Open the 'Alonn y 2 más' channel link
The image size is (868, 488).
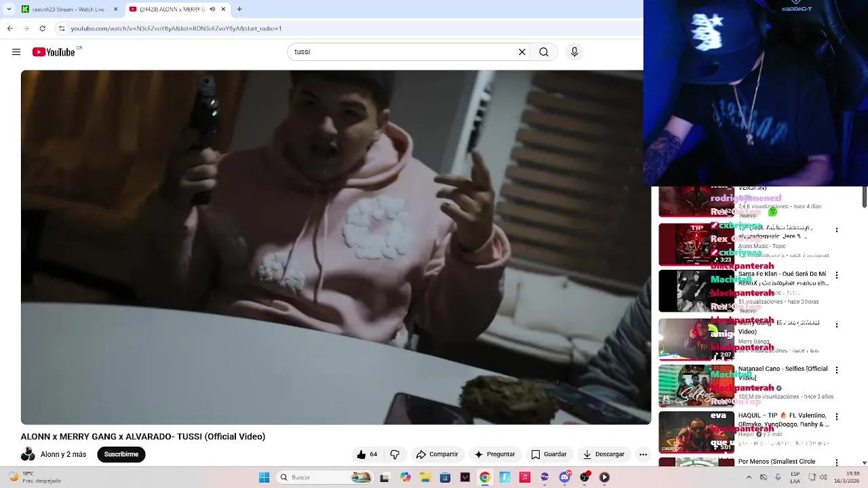[63, 454]
